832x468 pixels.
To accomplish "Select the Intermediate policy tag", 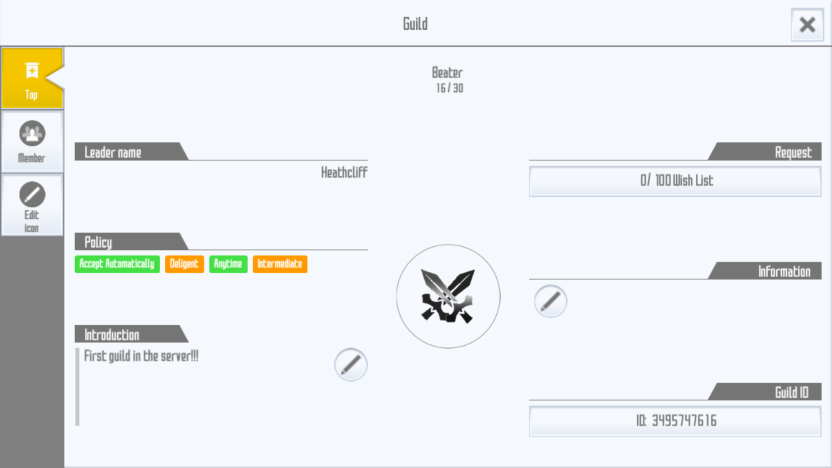I will [x=280, y=264].
